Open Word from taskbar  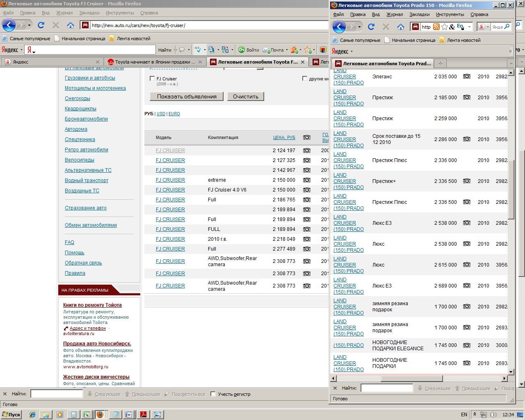pyautogui.click(x=129, y=415)
